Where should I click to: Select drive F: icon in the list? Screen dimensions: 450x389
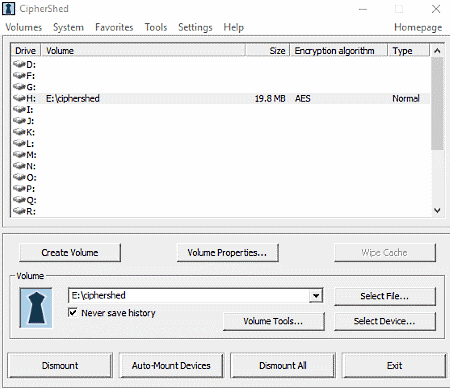coord(19,75)
